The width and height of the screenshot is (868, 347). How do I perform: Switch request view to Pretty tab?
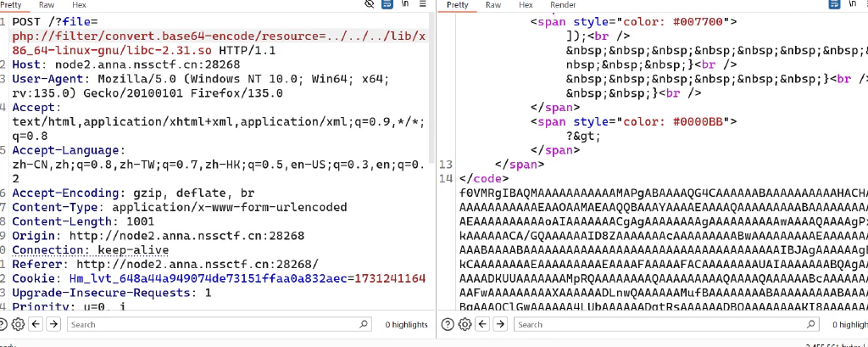point(11,4)
